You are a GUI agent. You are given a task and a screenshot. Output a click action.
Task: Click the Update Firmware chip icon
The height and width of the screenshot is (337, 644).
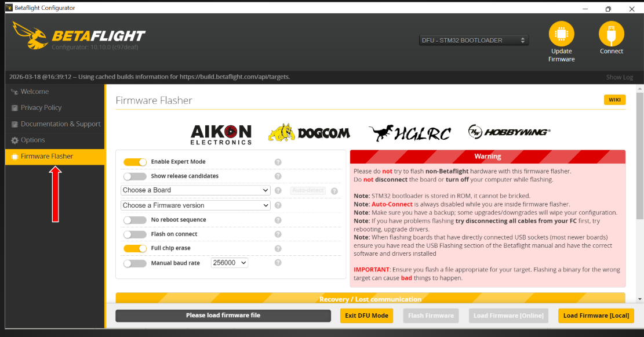pyautogui.click(x=561, y=34)
